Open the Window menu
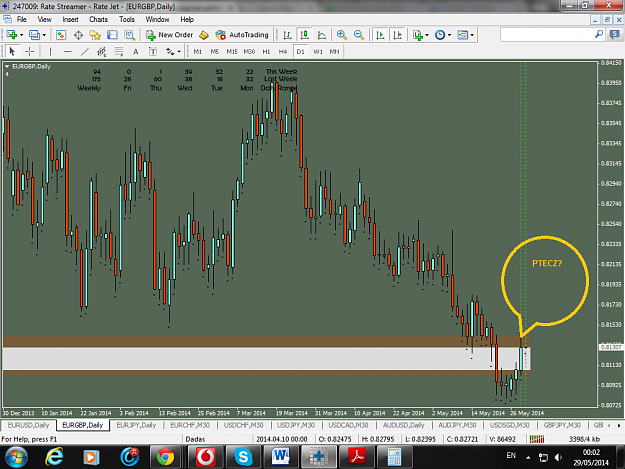This screenshot has height=469, width=625. [x=157, y=20]
